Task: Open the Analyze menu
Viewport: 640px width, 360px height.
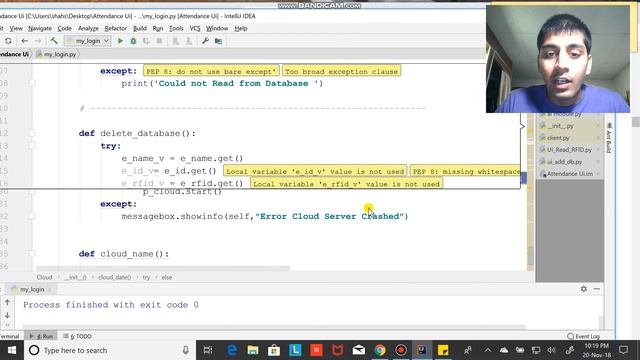Action: click(88, 28)
